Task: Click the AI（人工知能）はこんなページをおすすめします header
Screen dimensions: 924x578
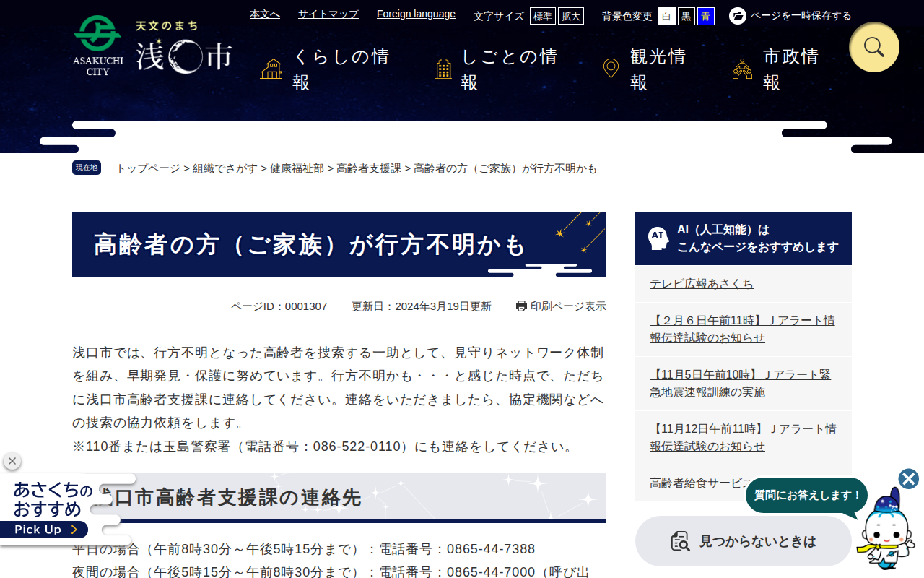Action: pyautogui.click(x=744, y=238)
